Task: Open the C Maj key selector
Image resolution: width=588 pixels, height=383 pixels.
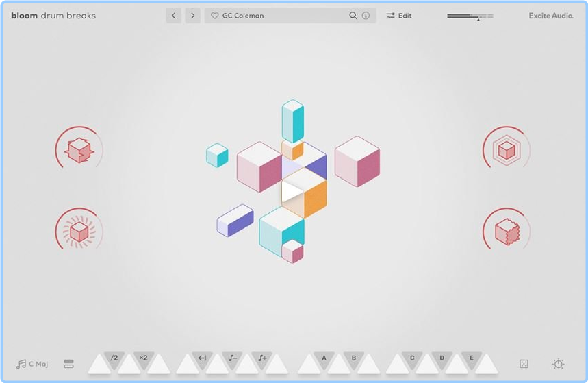Action: coord(32,364)
